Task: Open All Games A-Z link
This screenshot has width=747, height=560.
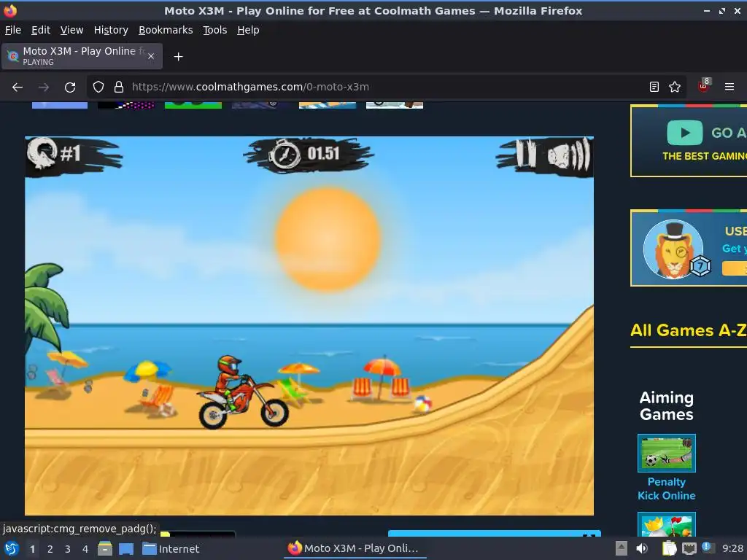Action: pos(688,330)
